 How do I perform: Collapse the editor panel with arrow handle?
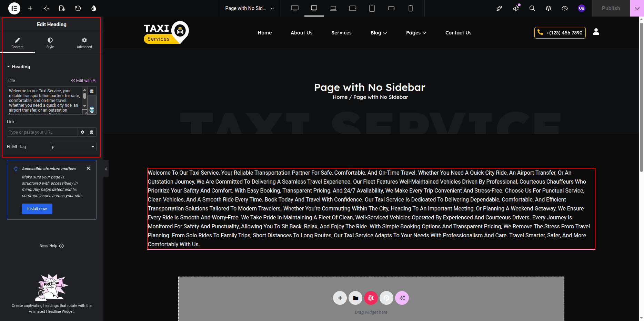106,169
